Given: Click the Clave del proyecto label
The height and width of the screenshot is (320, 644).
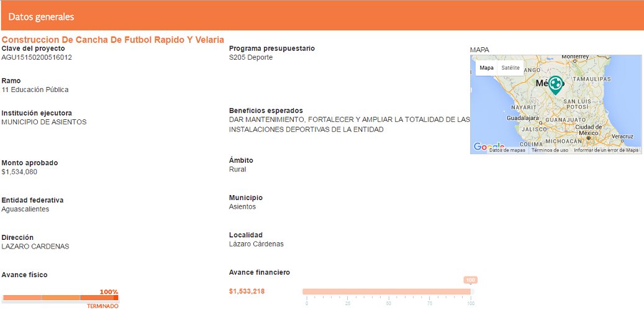Looking at the screenshot, I should click(x=34, y=48).
